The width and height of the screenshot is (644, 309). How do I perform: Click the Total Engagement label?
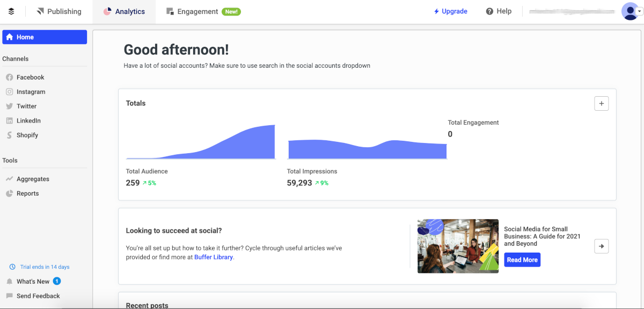pos(473,123)
